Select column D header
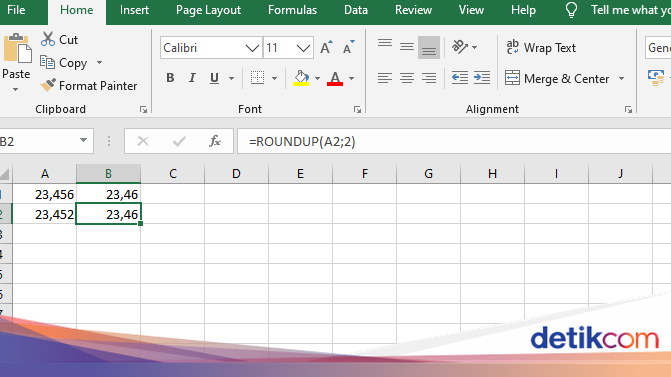This screenshot has width=671, height=377. click(x=236, y=173)
